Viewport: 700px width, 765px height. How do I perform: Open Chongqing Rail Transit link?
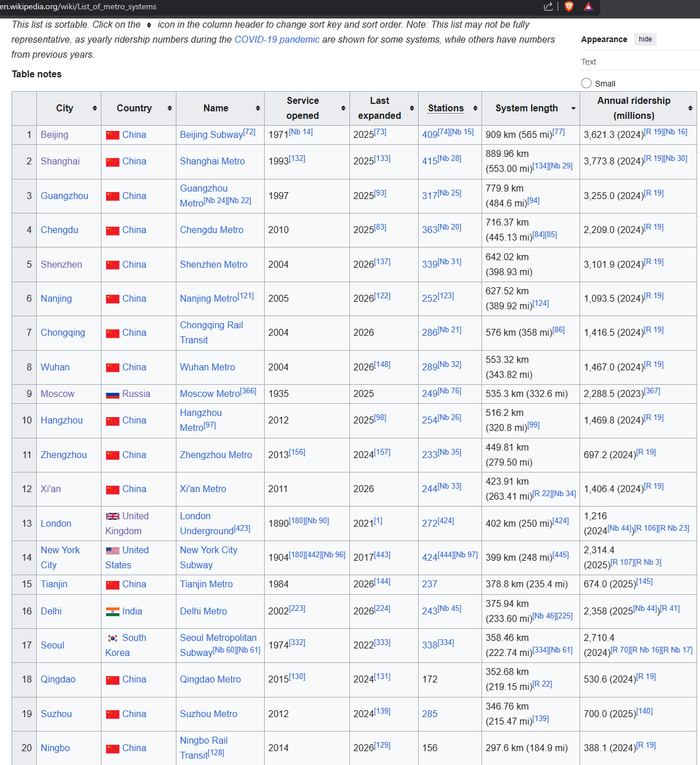tap(212, 332)
